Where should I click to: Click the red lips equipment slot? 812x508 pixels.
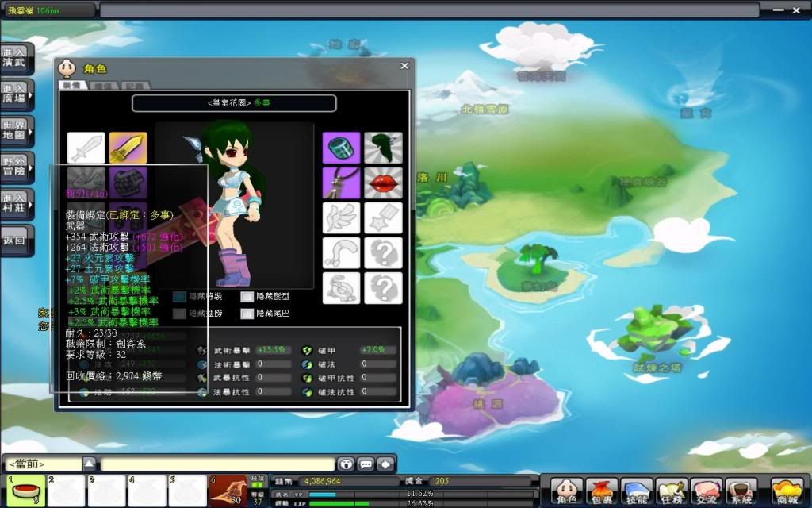click(x=383, y=183)
